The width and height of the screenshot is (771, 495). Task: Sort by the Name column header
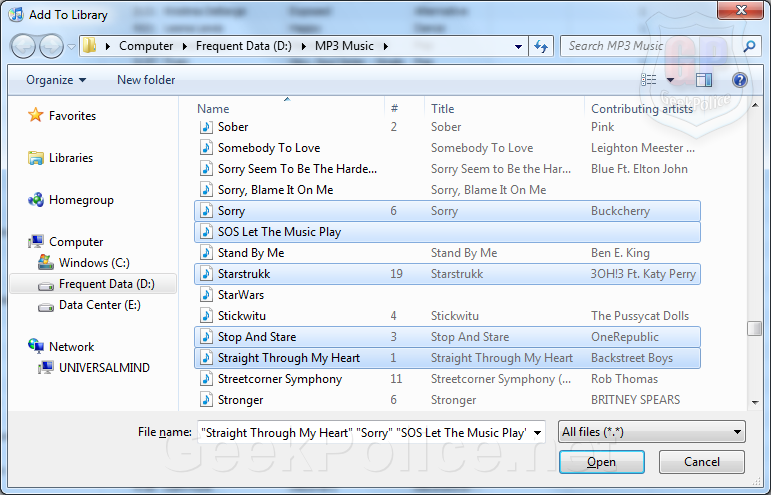point(213,109)
